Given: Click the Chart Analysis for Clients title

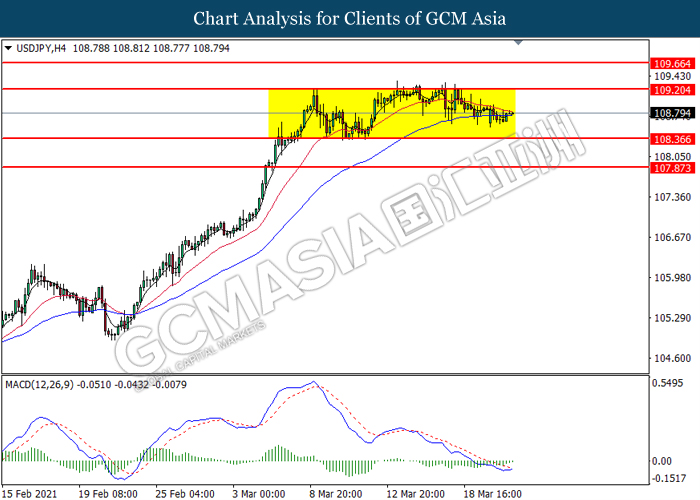Looking at the screenshot, I should coord(350,18).
